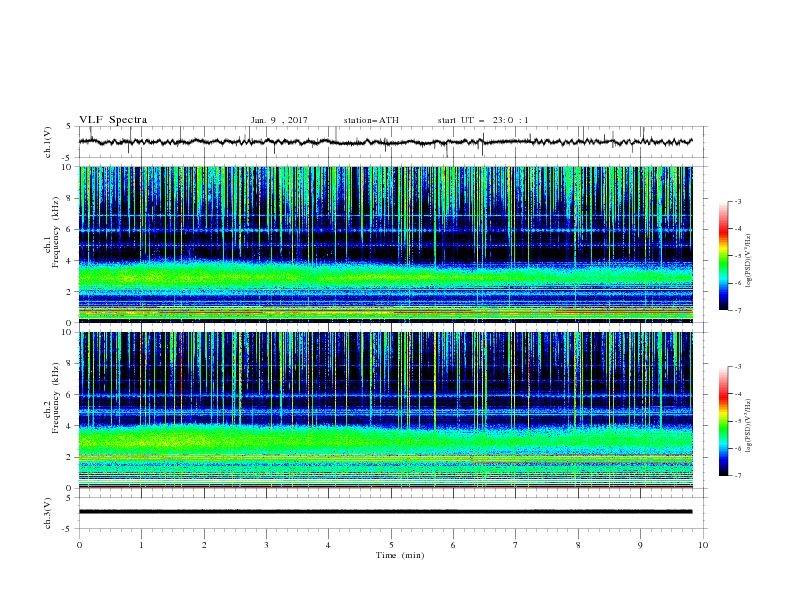Click the "ch.3(V)" waveform axis label
792x612 pixels.
(x=48, y=513)
